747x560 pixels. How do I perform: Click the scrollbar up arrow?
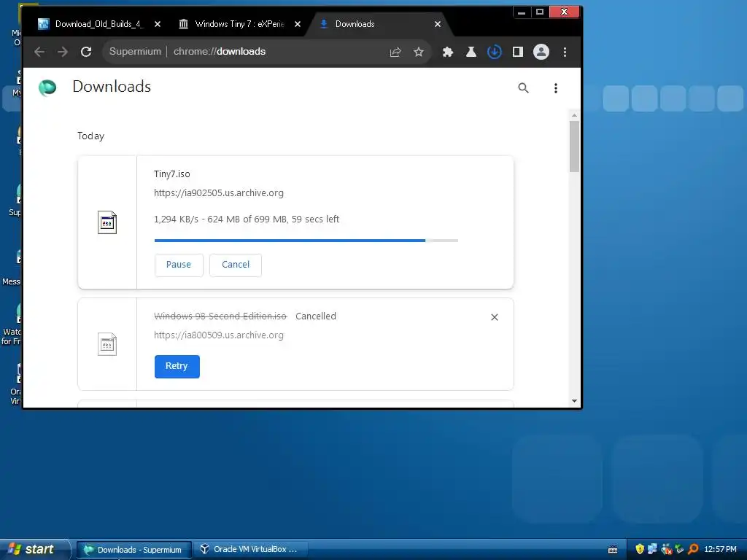point(575,115)
